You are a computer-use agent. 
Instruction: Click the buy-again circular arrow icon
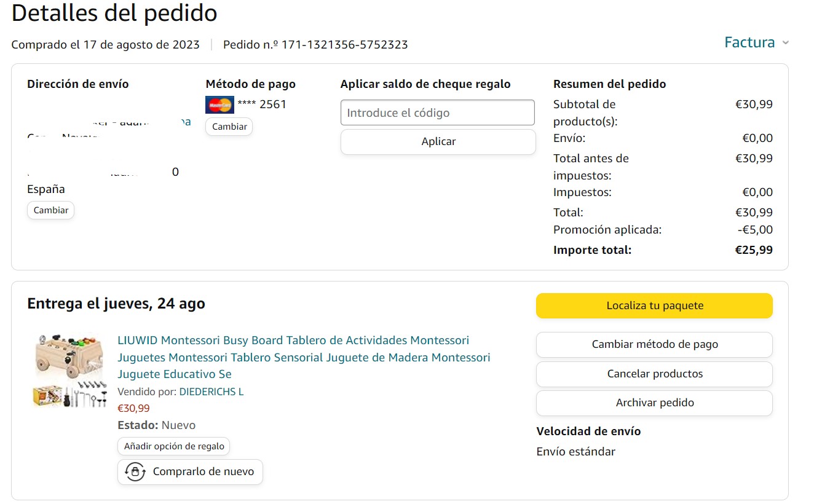tap(135, 472)
